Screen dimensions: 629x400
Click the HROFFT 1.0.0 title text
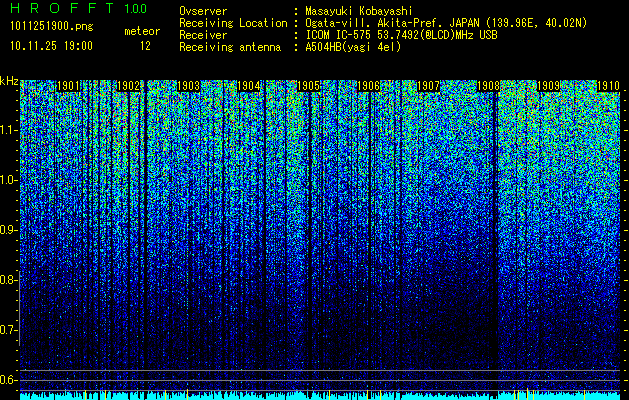[x=79, y=9]
